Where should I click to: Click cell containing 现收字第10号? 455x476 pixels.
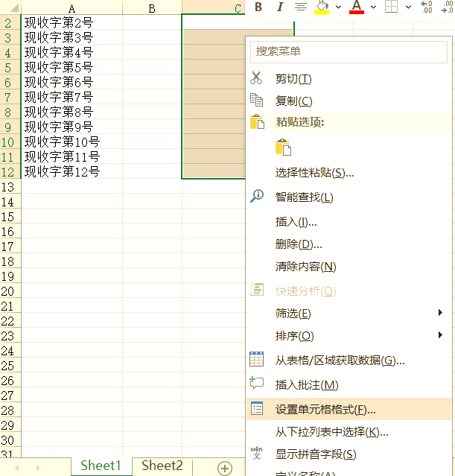(x=71, y=142)
